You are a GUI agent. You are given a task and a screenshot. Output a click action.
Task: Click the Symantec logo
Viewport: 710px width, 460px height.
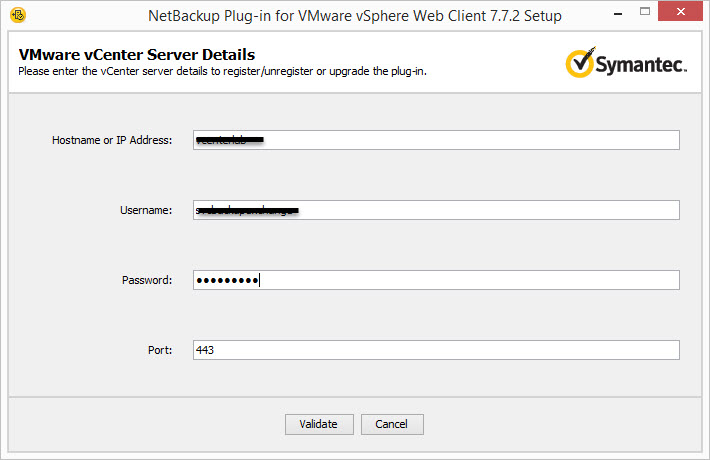coord(626,62)
